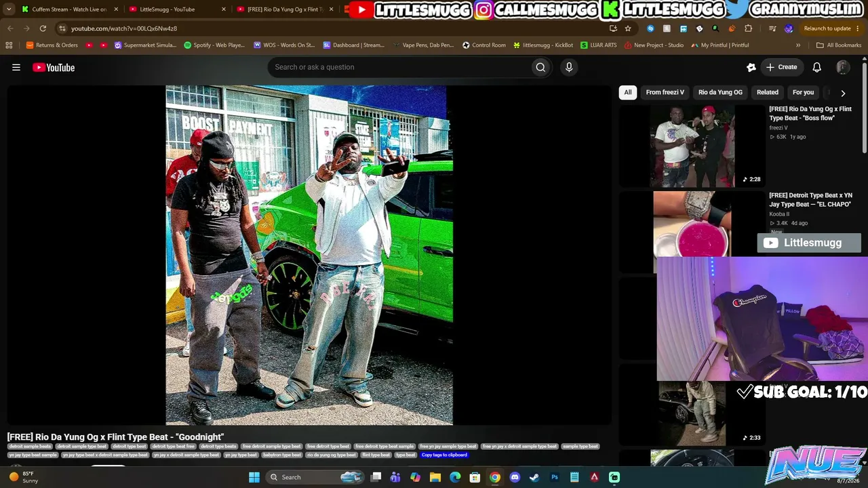Select the All filter chip
The width and height of the screenshot is (868, 488).
click(628, 92)
